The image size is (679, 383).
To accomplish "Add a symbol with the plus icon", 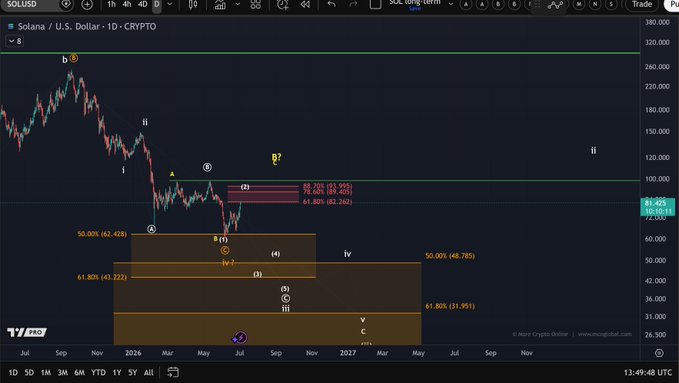I will click(87, 5).
